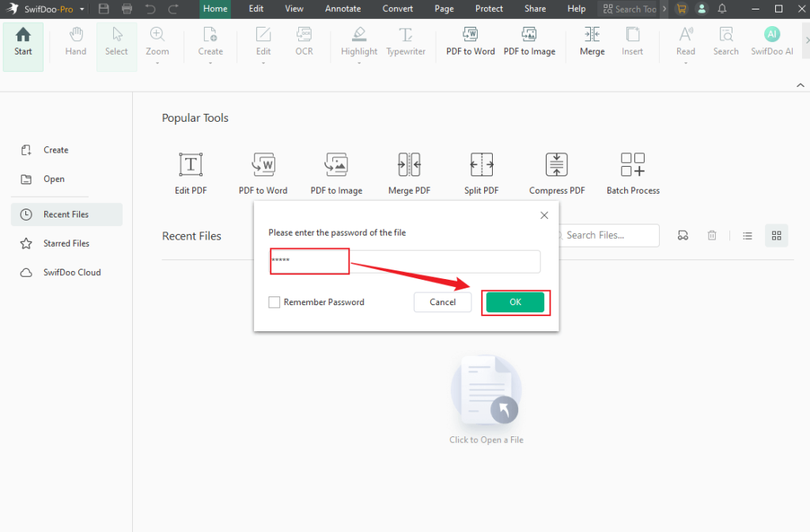Viewport: 810px width, 532px height.
Task: Launch the Batch Process tool
Action: point(633,173)
